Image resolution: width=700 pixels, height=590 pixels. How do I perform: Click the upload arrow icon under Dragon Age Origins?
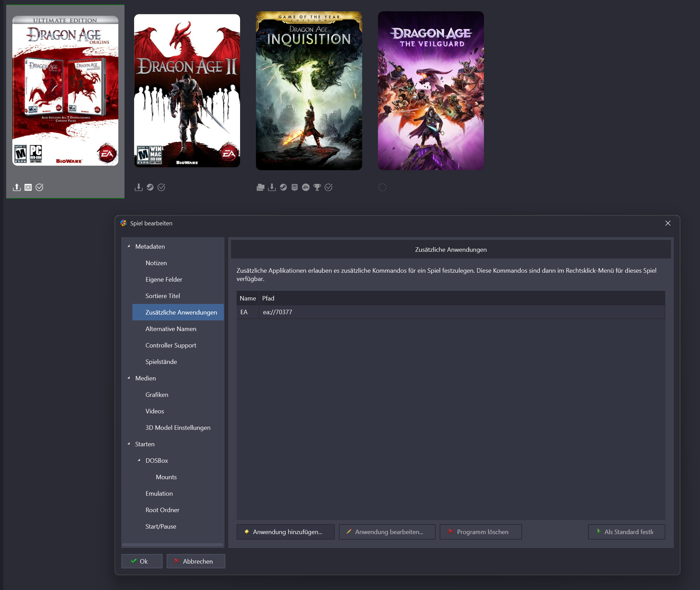17,187
